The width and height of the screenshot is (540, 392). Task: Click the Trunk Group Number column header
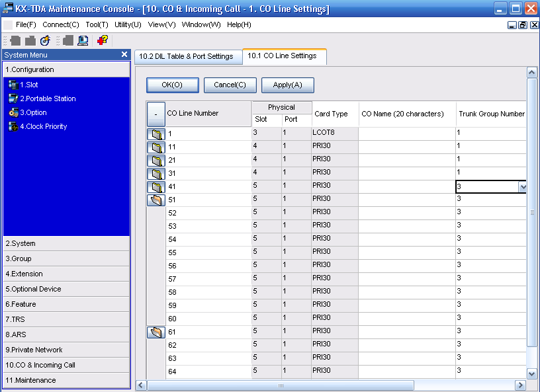(x=492, y=114)
